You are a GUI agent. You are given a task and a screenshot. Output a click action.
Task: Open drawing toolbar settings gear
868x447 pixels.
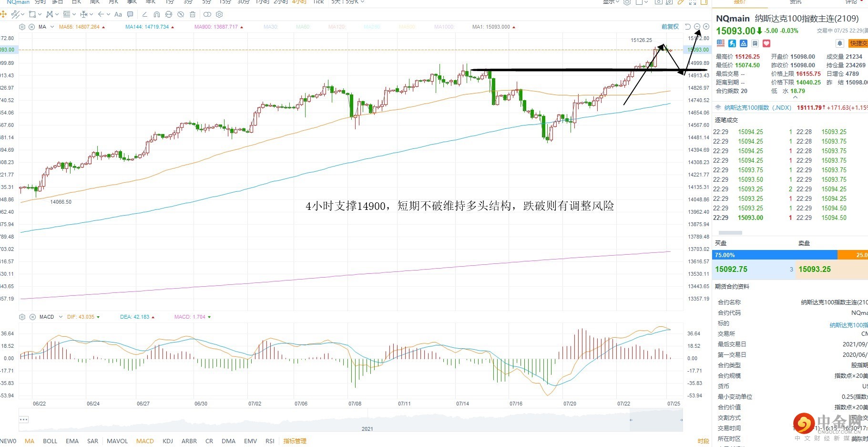click(x=219, y=14)
